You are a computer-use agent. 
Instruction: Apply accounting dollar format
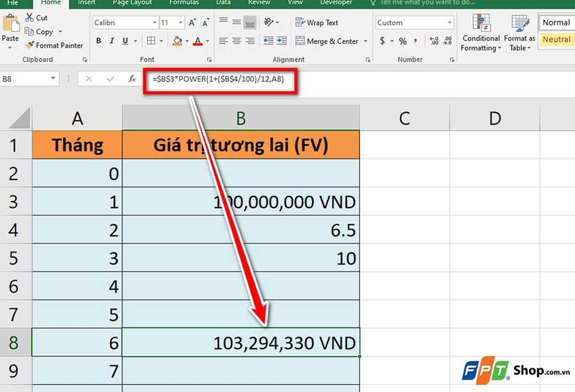(x=382, y=41)
